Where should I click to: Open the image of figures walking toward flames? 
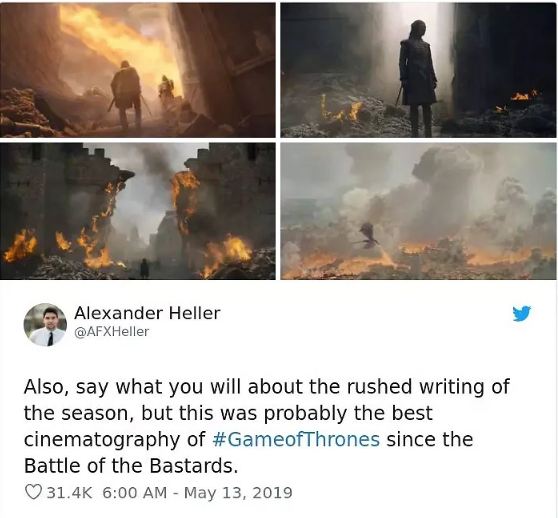[x=138, y=70]
